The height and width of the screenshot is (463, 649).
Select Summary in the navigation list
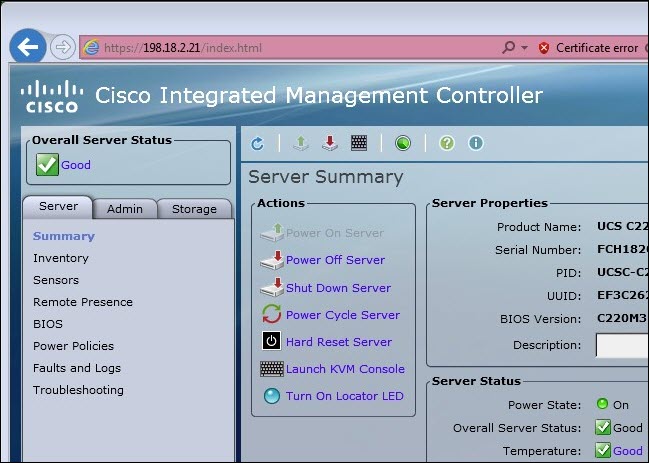(64, 236)
